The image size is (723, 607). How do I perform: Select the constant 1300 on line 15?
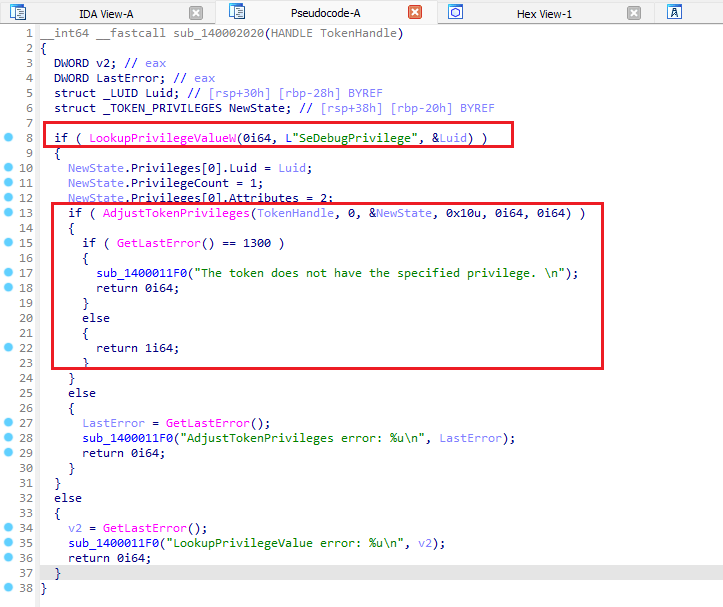[x=257, y=243]
